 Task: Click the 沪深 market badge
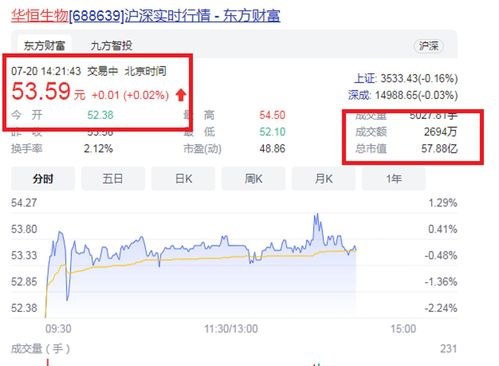[429, 46]
